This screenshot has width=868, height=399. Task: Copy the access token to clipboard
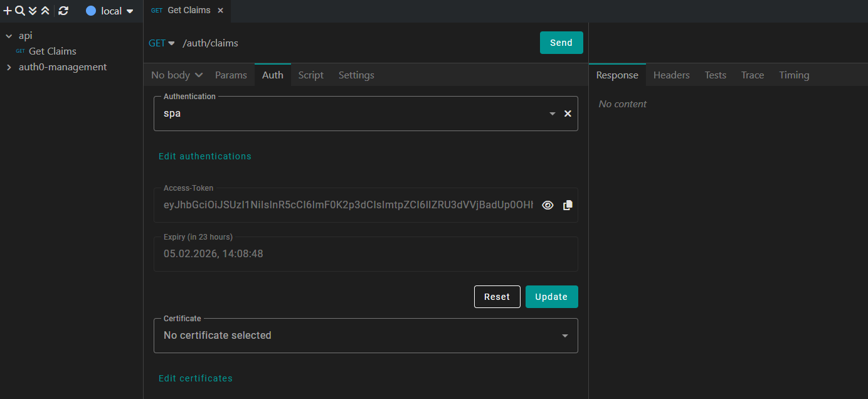coord(568,205)
